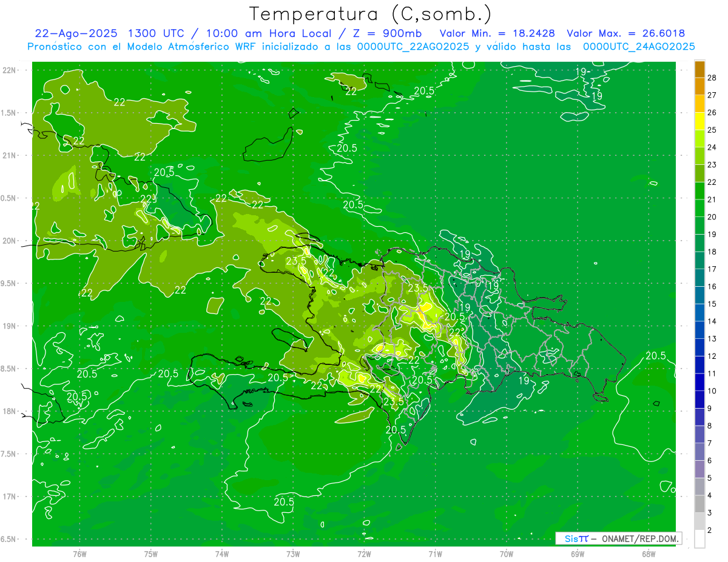Pick the lime swatch between 24 and 25

(699, 139)
